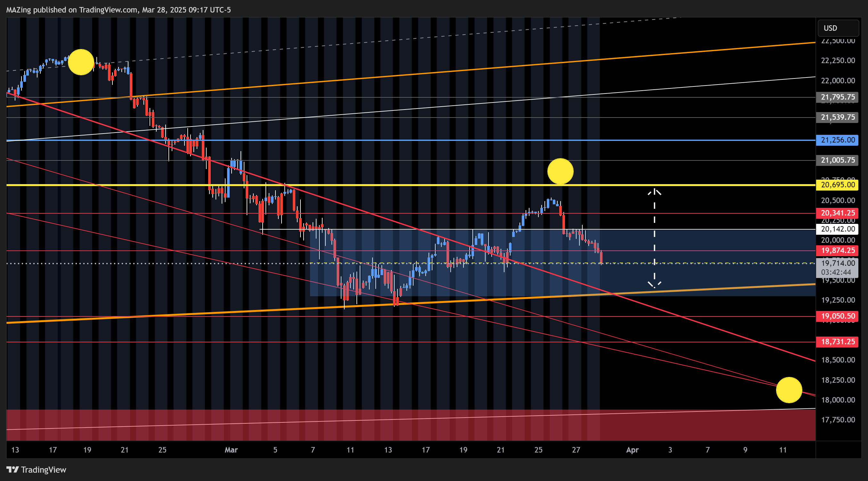Click the 21,539.75 price label
868x481 pixels.
point(837,118)
